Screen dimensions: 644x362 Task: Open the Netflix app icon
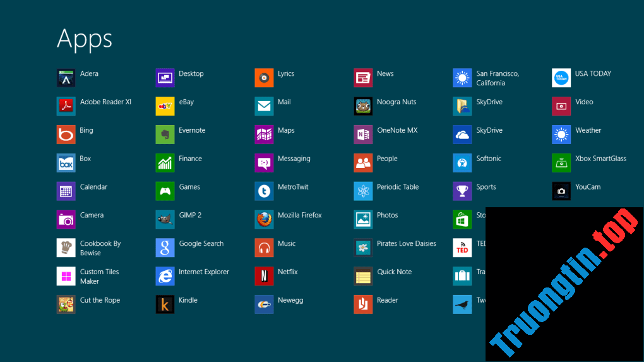pos(264,276)
